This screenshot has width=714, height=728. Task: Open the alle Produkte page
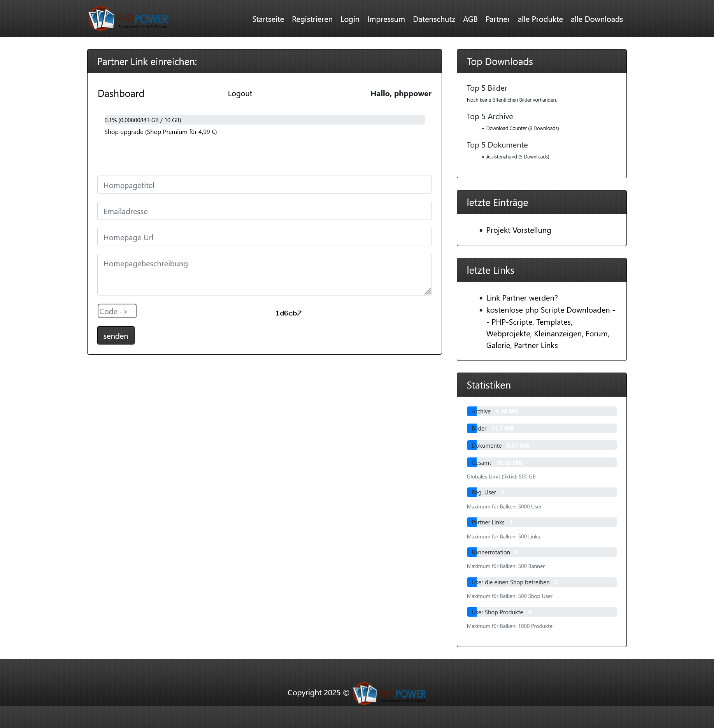point(540,19)
